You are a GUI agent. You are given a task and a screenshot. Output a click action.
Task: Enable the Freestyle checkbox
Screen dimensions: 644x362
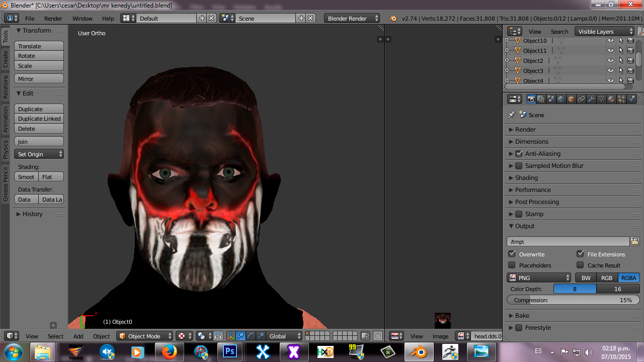click(519, 327)
